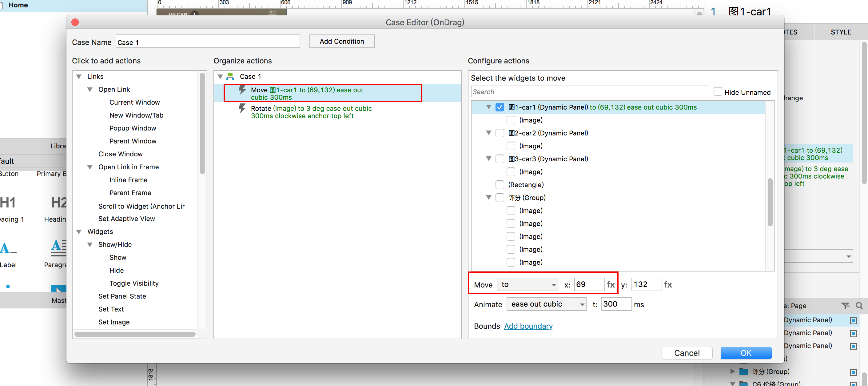The width and height of the screenshot is (868, 386).
Task: Open the Move 'to' dropdown
Action: (527, 284)
